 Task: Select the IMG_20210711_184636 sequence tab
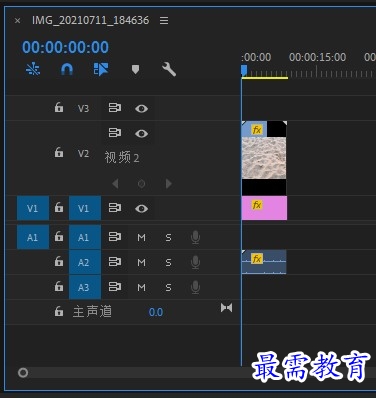(90, 20)
